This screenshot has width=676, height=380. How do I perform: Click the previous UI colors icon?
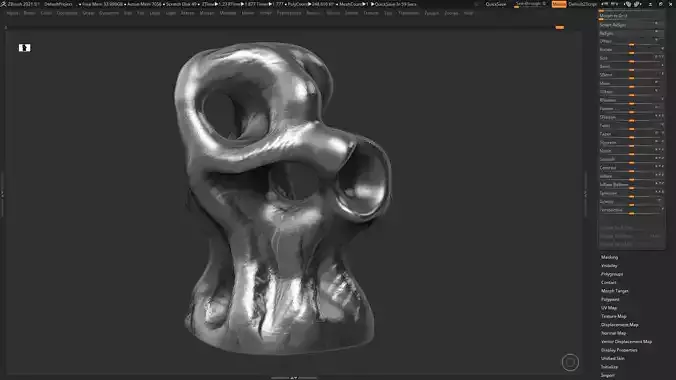pos(628,4)
